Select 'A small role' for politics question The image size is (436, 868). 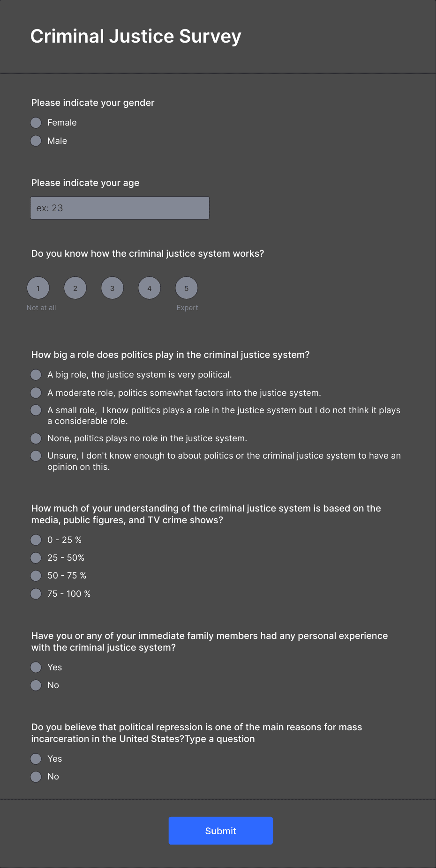pyautogui.click(x=36, y=410)
